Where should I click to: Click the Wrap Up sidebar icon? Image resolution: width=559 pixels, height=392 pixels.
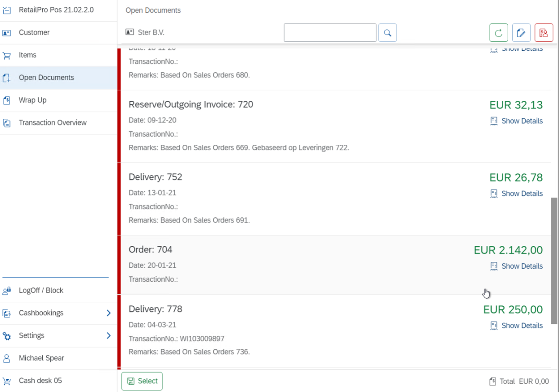[7, 100]
